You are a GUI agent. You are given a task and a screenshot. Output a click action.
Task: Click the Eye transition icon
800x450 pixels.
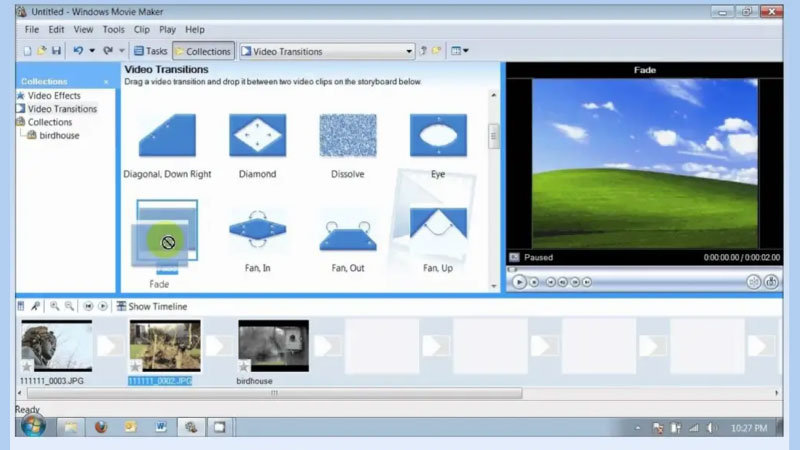[x=438, y=135]
